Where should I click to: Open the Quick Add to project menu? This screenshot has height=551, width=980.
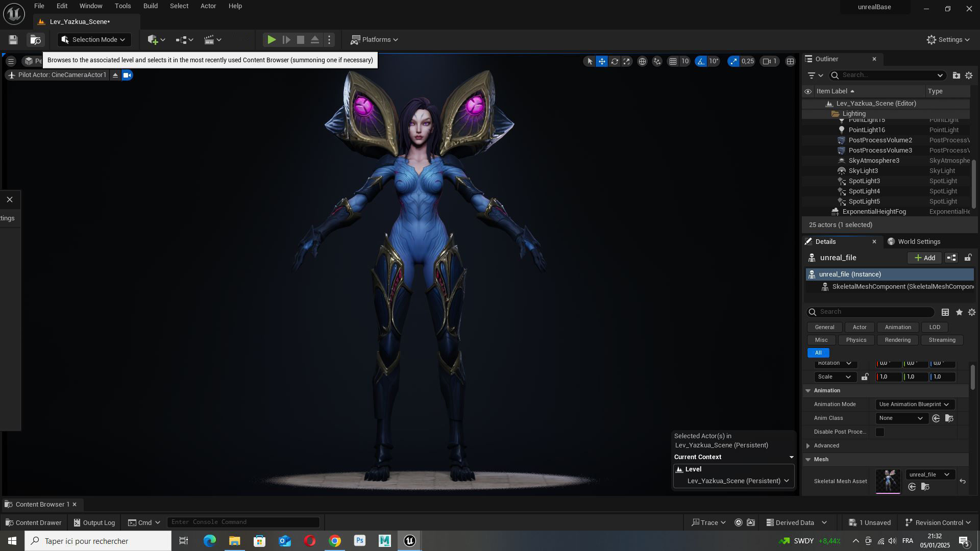click(x=156, y=40)
